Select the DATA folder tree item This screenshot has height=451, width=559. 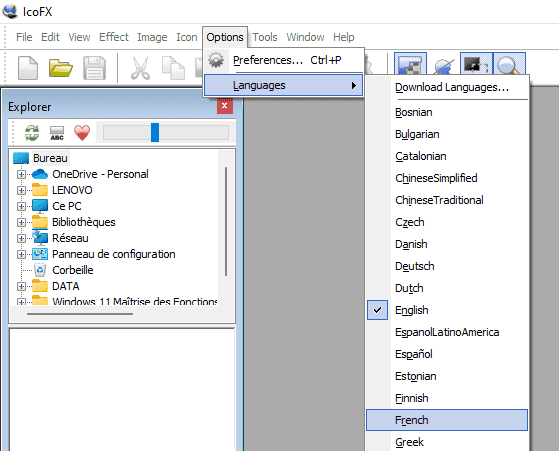click(x=66, y=286)
